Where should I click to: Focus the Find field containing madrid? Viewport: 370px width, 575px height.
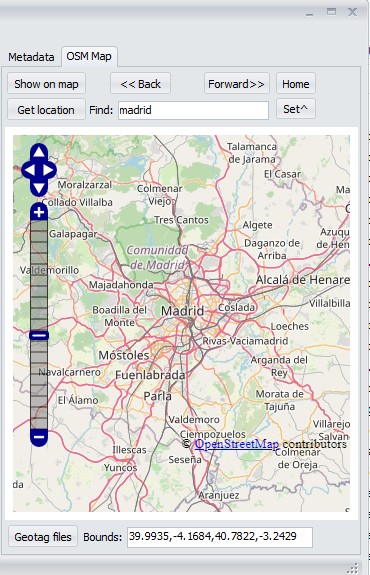193,110
